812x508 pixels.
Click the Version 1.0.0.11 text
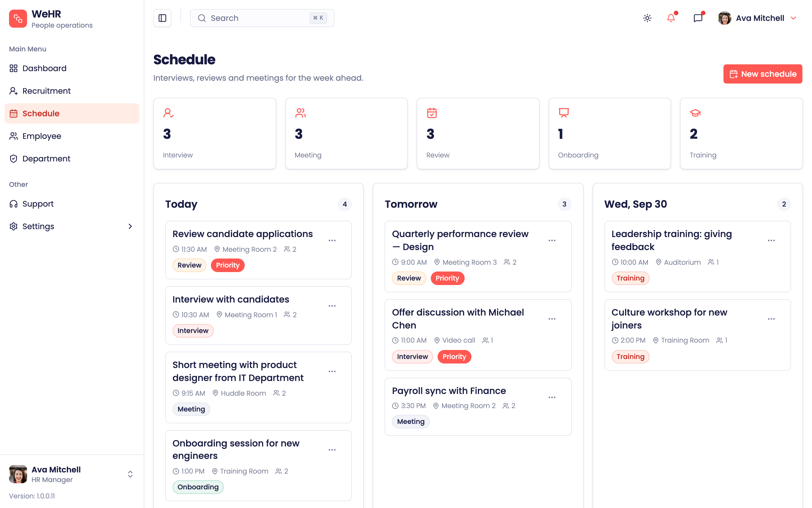coord(32,496)
